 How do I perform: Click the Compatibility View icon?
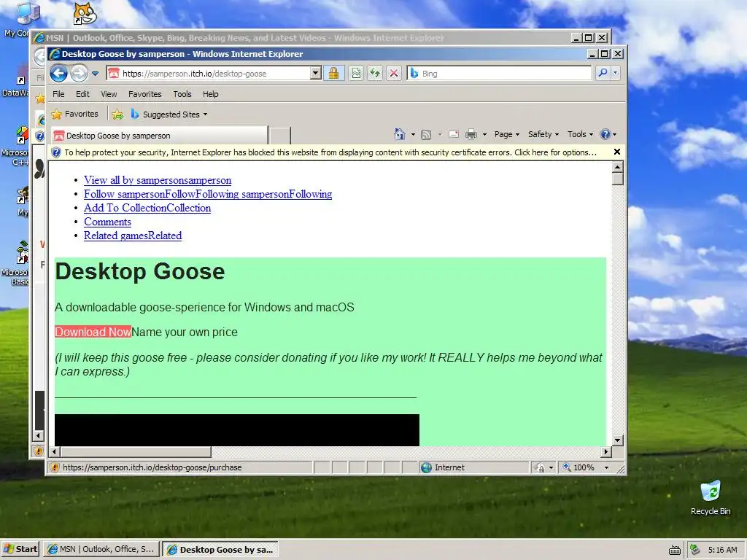[356, 74]
